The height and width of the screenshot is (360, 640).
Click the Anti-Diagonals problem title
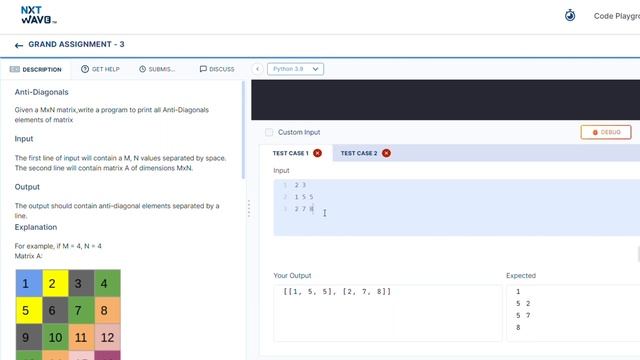42,92
